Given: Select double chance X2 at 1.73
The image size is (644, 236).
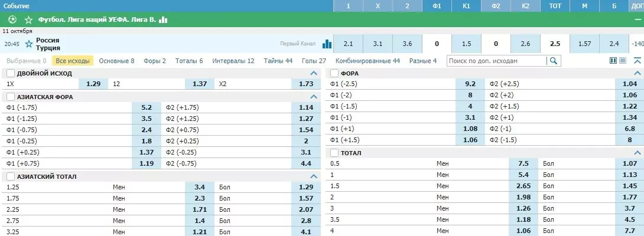Looking at the screenshot, I should coord(306,84).
